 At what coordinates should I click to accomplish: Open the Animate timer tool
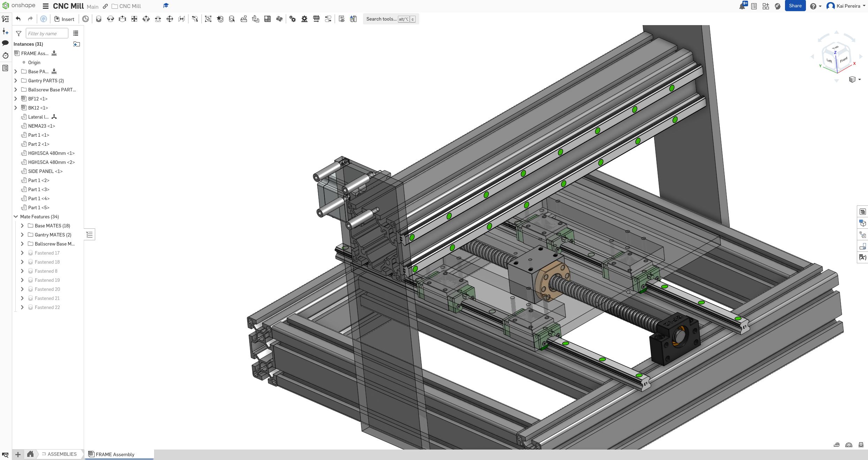point(85,19)
